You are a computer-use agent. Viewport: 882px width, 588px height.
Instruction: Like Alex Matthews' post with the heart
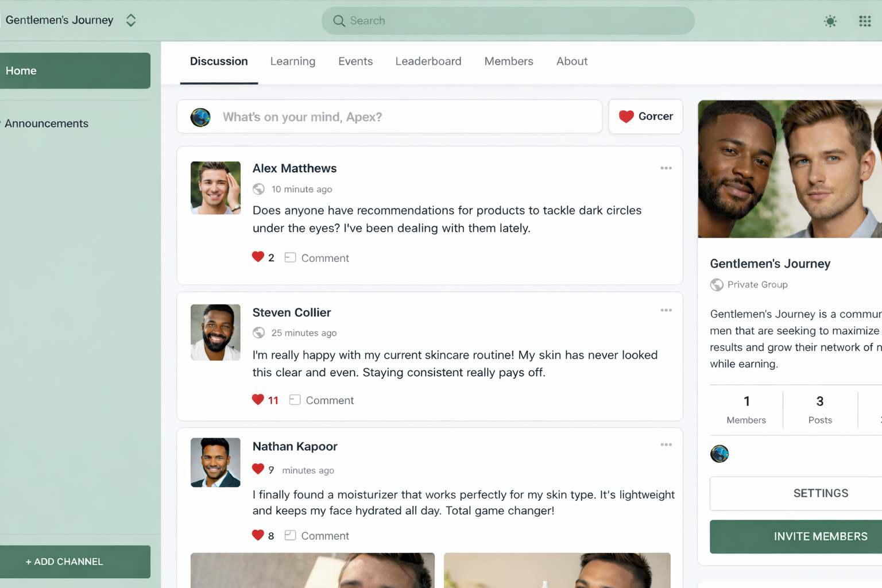pos(258,257)
